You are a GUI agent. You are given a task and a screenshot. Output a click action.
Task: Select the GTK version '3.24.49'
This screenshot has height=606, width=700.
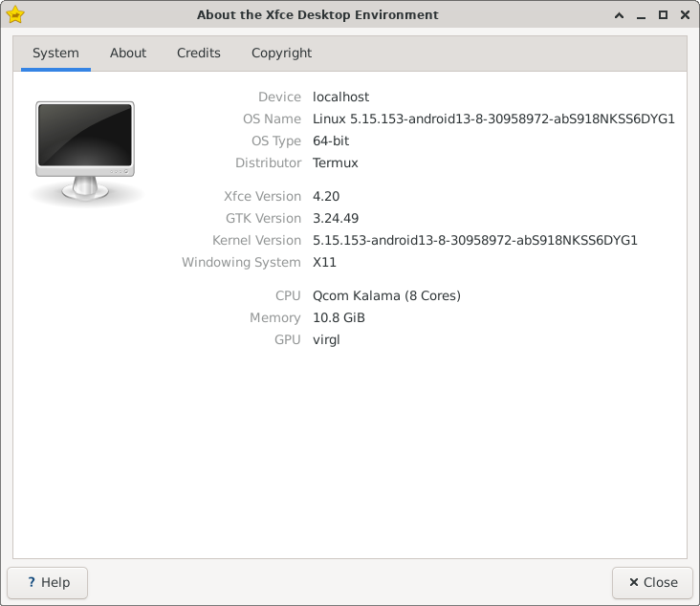coord(336,218)
